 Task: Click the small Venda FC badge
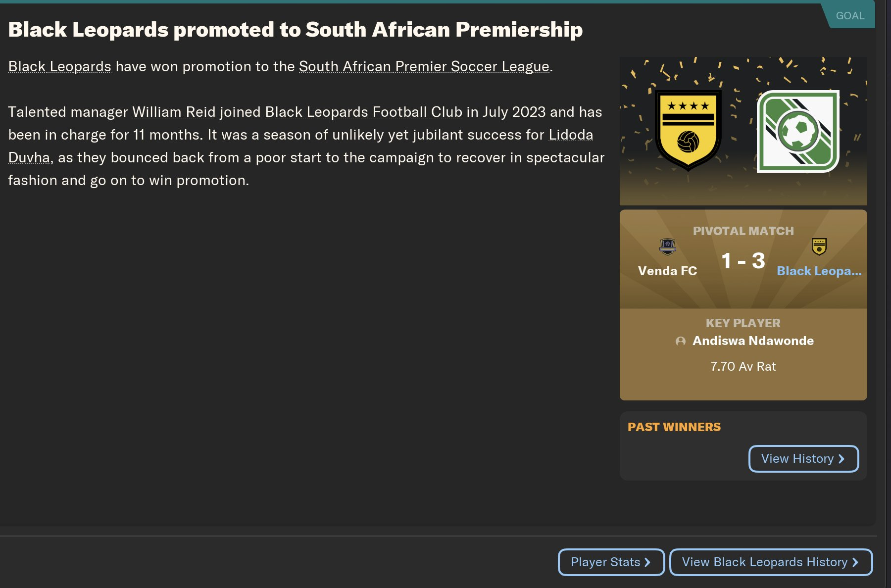[x=667, y=246]
